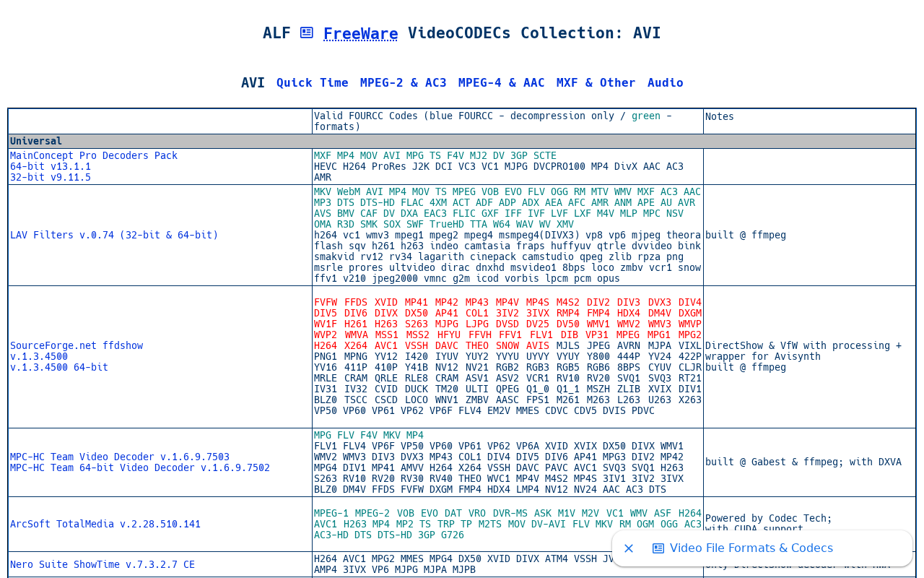Close the Video File Formats & Codecs popup

click(629, 548)
